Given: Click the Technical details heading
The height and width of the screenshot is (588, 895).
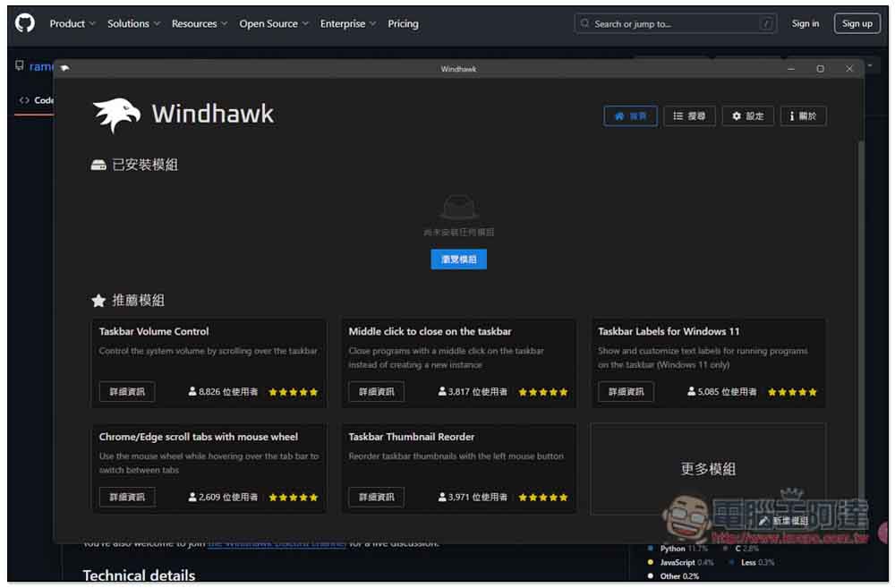Looking at the screenshot, I should pyautogui.click(x=139, y=575).
